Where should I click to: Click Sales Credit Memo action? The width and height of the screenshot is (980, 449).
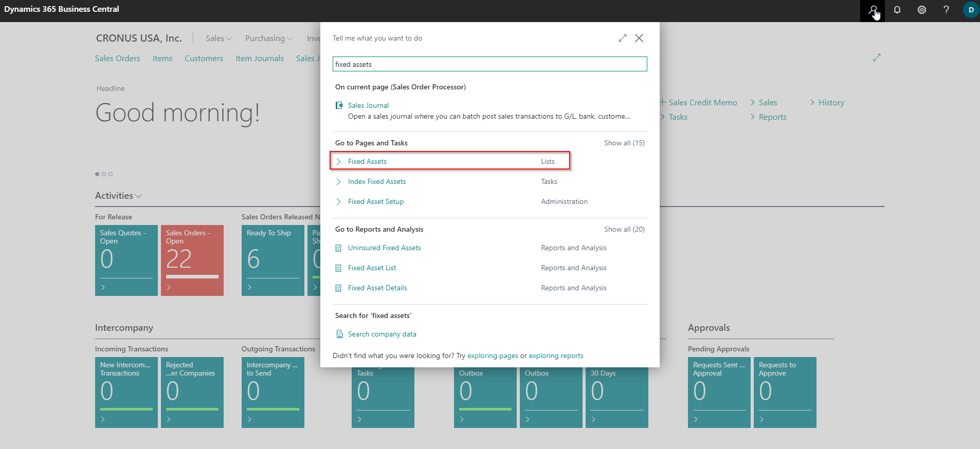pos(702,102)
